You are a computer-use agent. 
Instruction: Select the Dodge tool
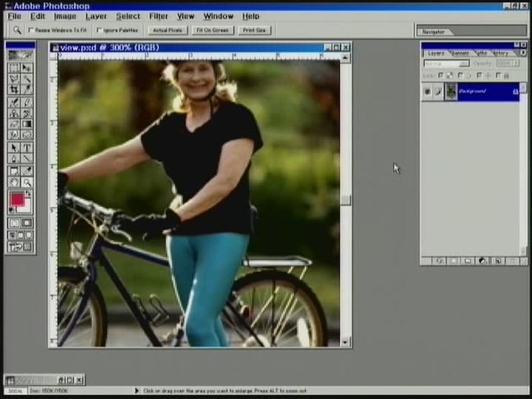coord(27,135)
